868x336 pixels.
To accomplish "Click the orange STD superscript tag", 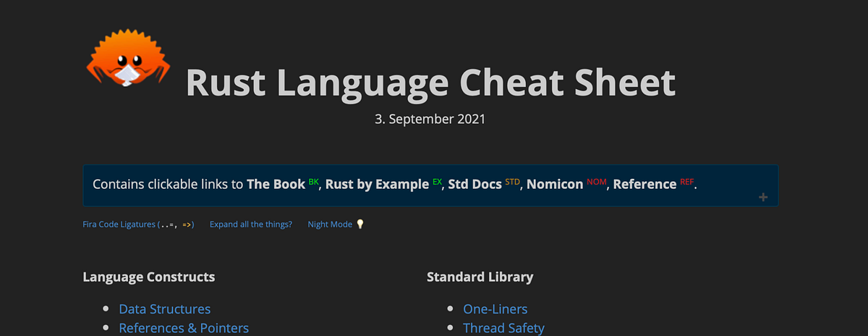I will (512, 181).
